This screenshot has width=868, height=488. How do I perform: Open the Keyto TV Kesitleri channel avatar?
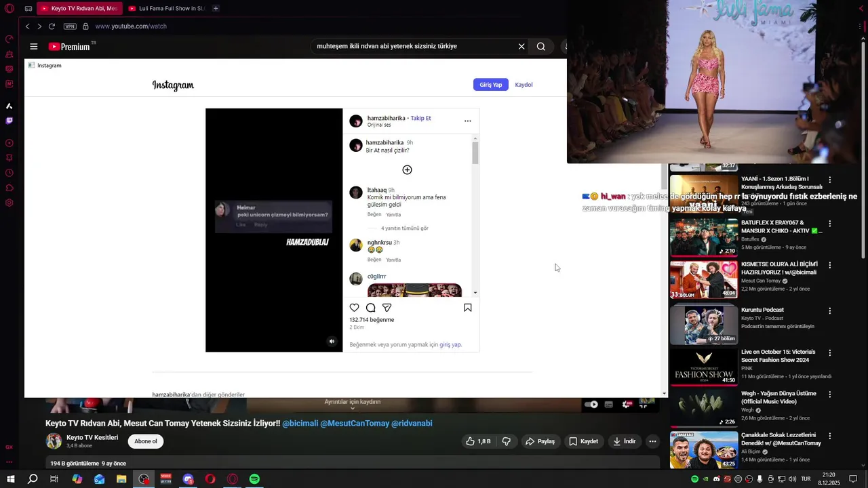click(x=54, y=441)
